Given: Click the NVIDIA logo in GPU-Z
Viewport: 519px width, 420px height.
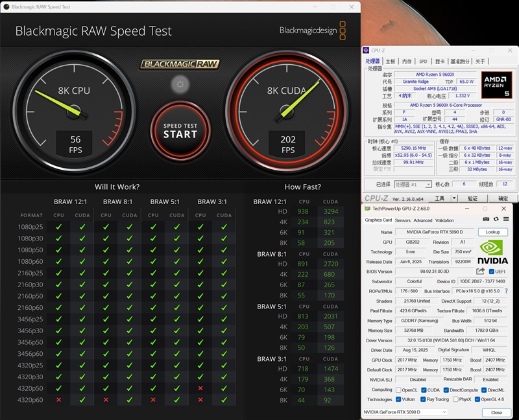Looking at the screenshot, I should 492,251.
